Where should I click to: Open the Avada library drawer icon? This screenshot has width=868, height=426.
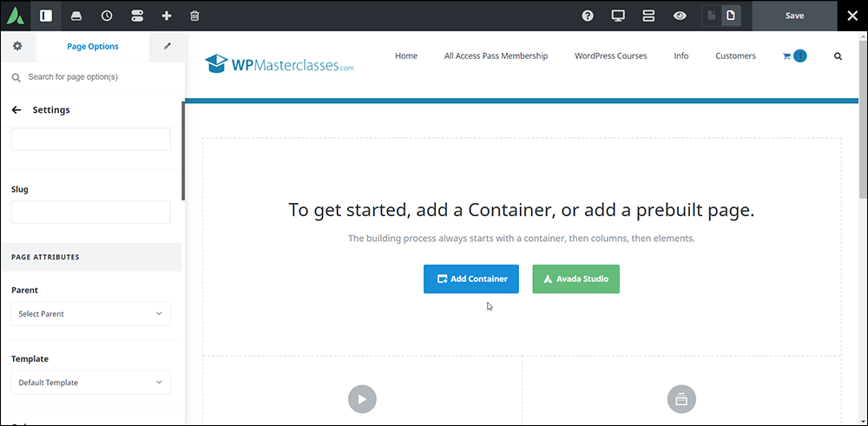tap(76, 16)
